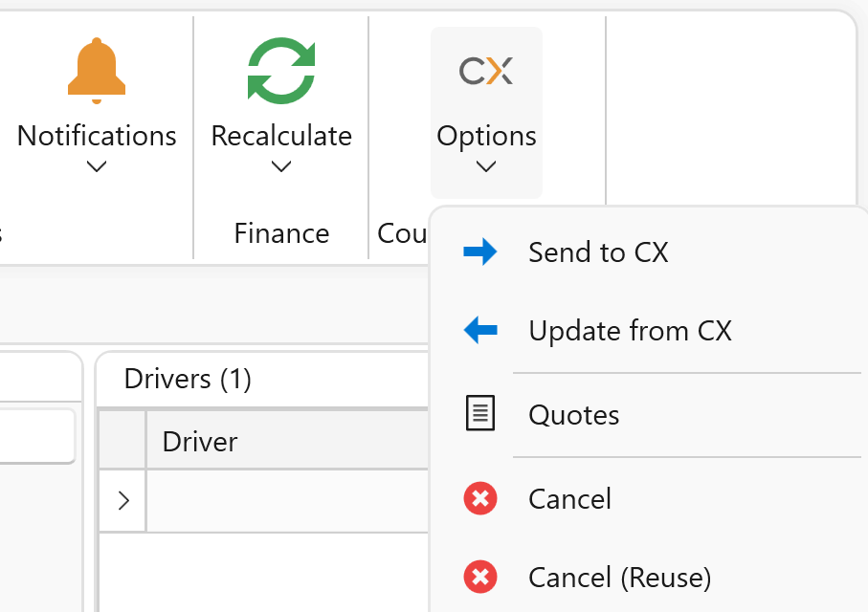Click the red X icon beside Cancel
The image size is (868, 612).
(x=480, y=499)
